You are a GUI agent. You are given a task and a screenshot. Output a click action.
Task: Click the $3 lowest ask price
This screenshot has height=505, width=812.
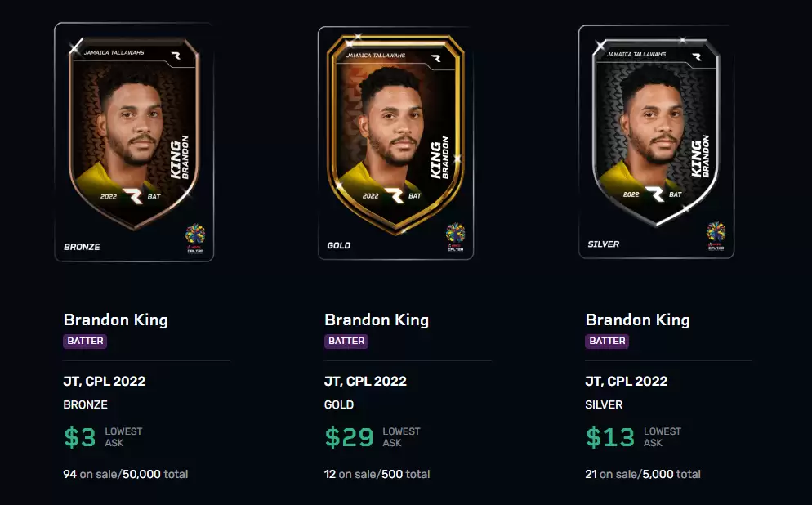[80, 437]
